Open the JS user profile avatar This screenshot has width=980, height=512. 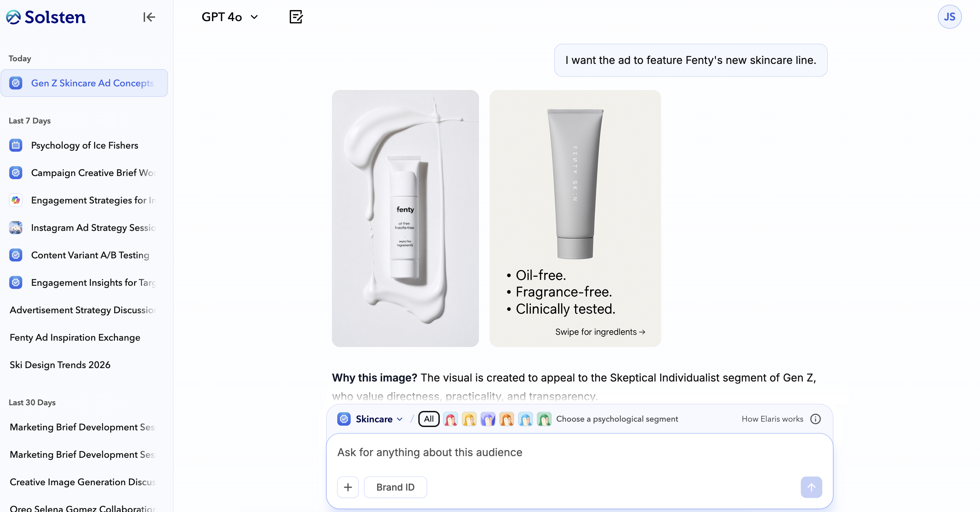click(x=949, y=17)
